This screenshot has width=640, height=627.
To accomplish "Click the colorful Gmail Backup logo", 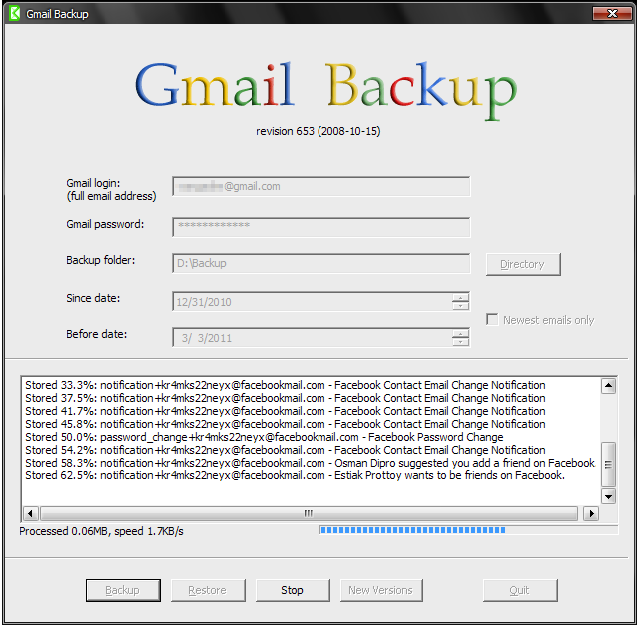I will point(326,89).
